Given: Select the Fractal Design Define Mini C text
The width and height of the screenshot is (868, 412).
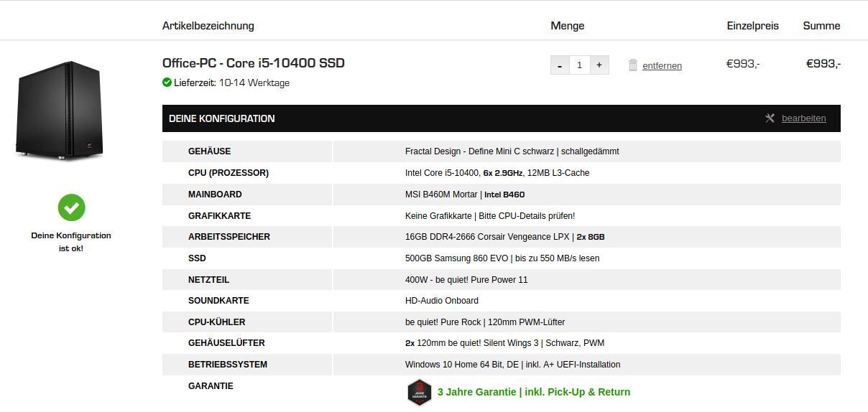Looking at the screenshot, I should click(512, 151).
